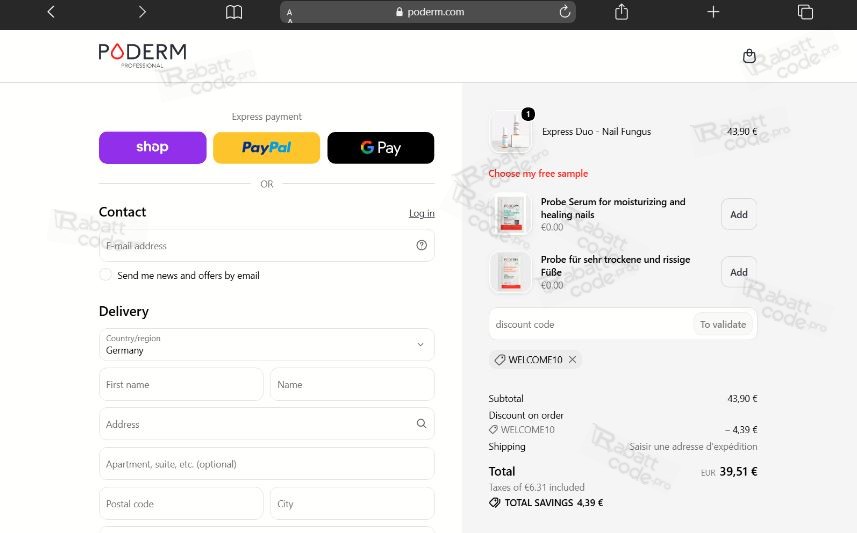Go back with the browser back arrow
The height and width of the screenshot is (533, 857).
[51, 11]
